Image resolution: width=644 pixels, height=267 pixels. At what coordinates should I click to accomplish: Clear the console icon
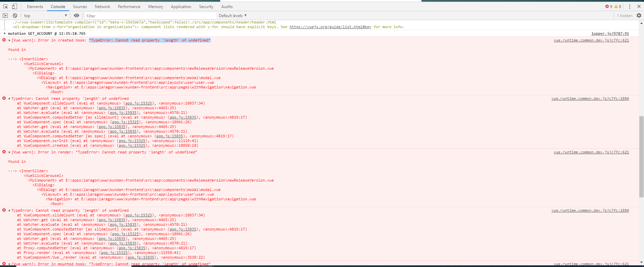point(15,15)
